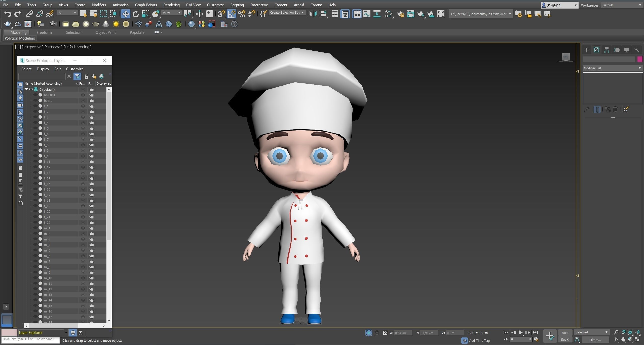Viewport: 644px width, 345px height.
Task: Open Display menu in Scene Explorer
Action: click(43, 69)
